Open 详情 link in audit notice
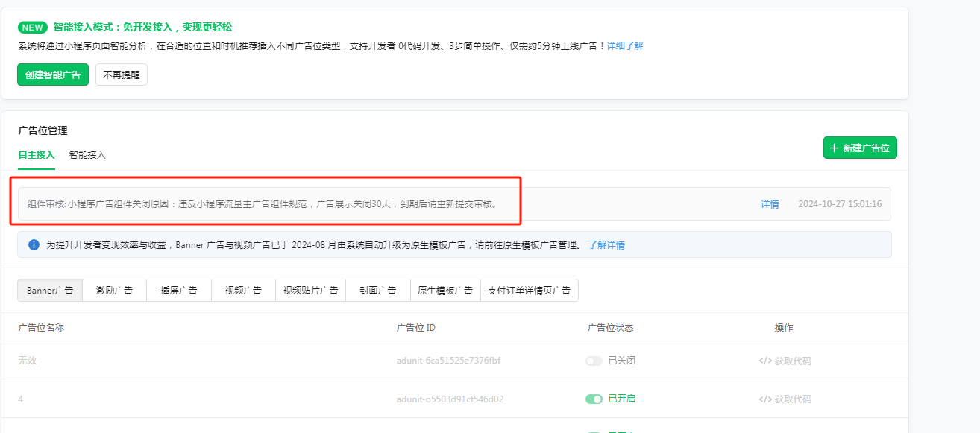The height and width of the screenshot is (433, 980). pyautogui.click(x=770, y=204)
